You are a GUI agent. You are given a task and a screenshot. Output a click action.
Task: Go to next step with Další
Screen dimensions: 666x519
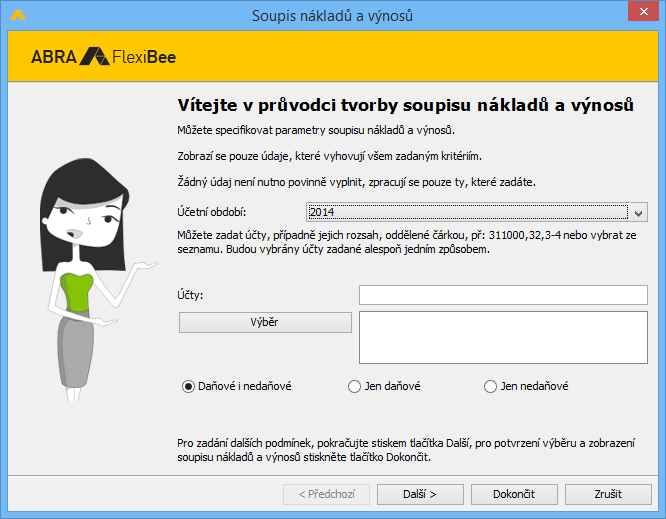[420, 494]
